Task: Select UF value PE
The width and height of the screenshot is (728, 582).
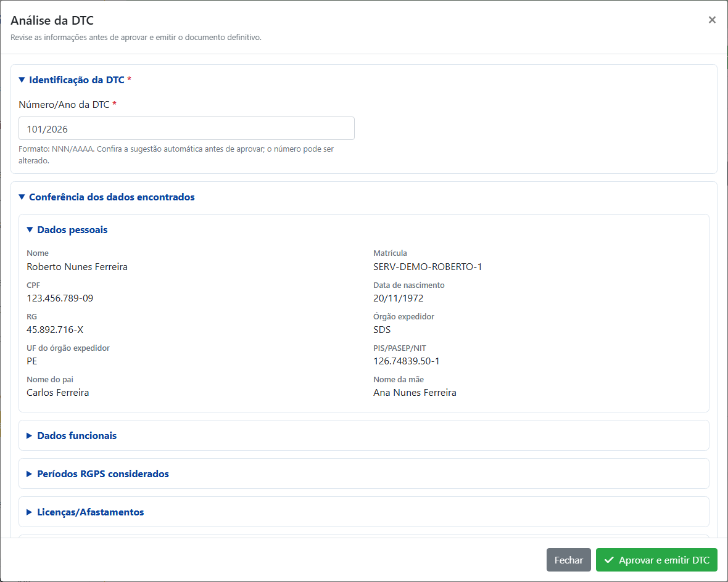Action: coord(31,361)
